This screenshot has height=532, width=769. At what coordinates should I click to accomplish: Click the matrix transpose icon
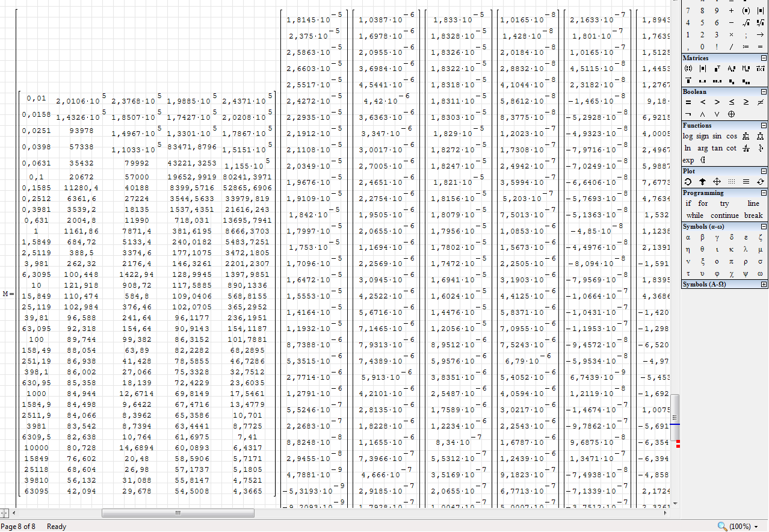pos(717,69)
